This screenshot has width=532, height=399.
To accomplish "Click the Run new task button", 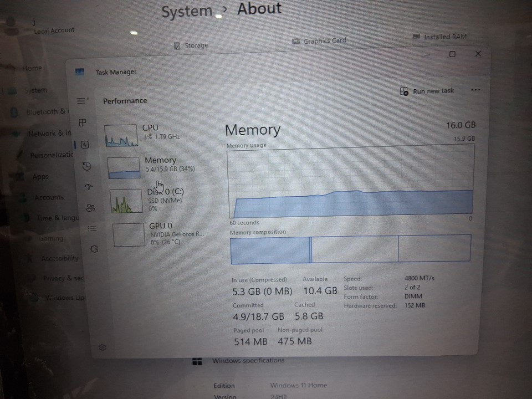I will [427, 91].
